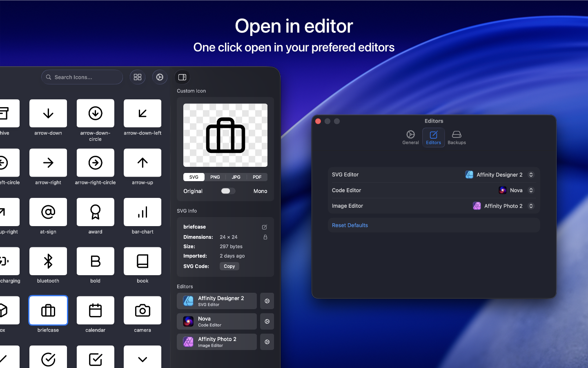Viewport: 588px width, 368px height.
Task: Select the chevron-down icon tile in bottom row
Action: tap(143, 357)
